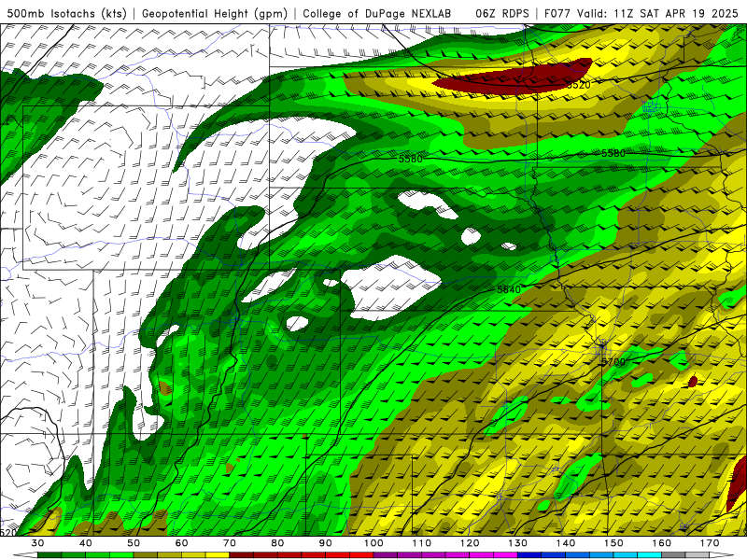The width and height of the screenshot is (747, 560).
Task: Click the dark blue swatch below 130
Action: (x=529, y=555)
